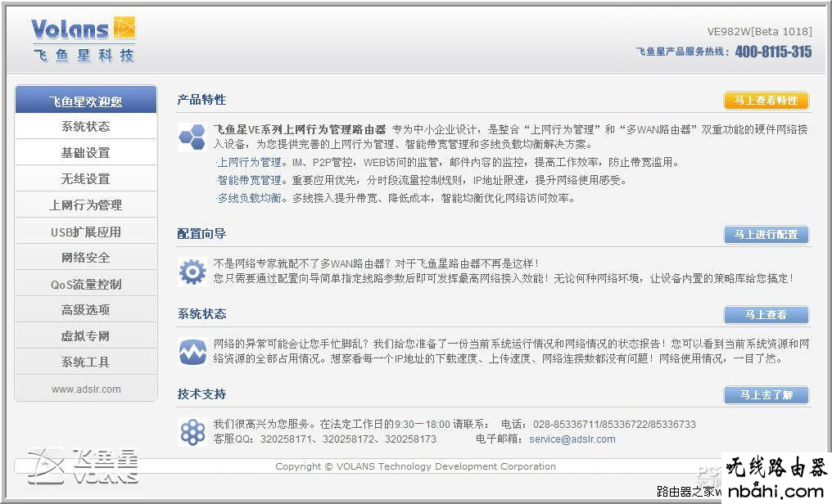Click the Copyright VOLANS Technology footer text
The image size is (832, 504).
click(415, 466)
